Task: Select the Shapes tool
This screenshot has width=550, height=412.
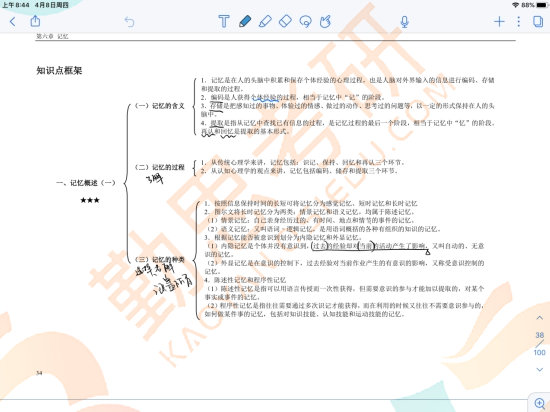Action: [x=326, y=22]
